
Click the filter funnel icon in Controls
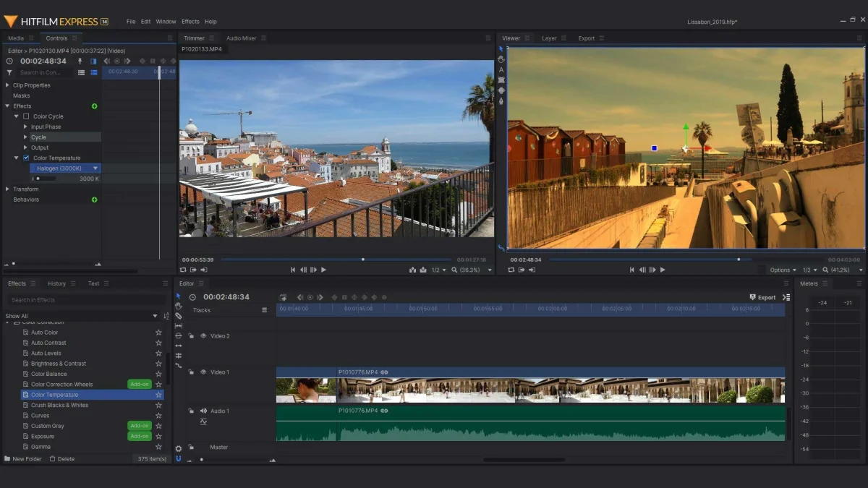pyautogui.click(x=9, y=72)
